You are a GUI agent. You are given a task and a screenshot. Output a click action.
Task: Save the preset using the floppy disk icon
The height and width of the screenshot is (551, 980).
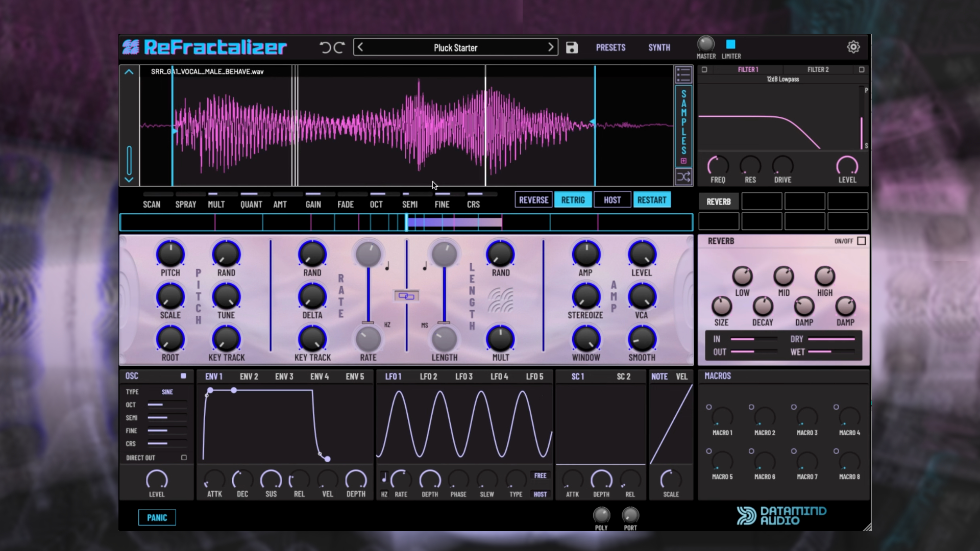pyautogui.click(x=572, y=47)
